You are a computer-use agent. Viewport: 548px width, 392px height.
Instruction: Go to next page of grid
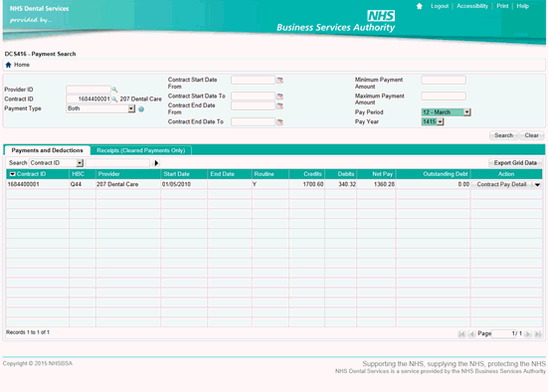[x=528, y=334]
